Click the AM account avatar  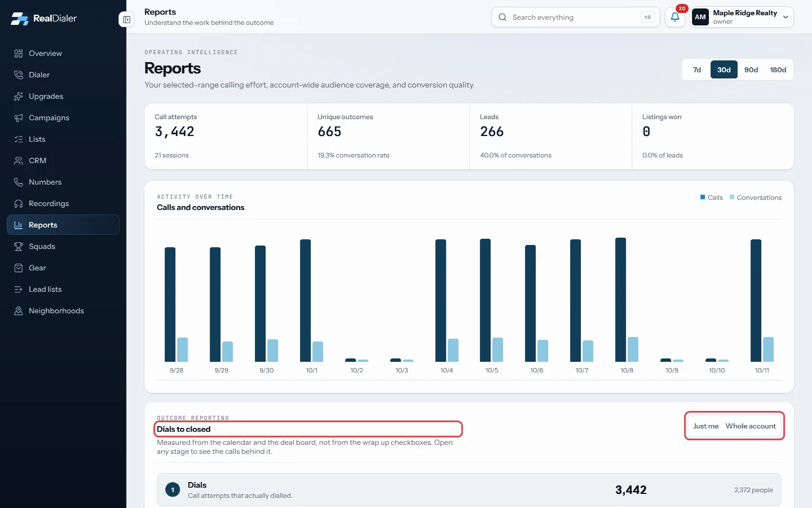(700, 17)
